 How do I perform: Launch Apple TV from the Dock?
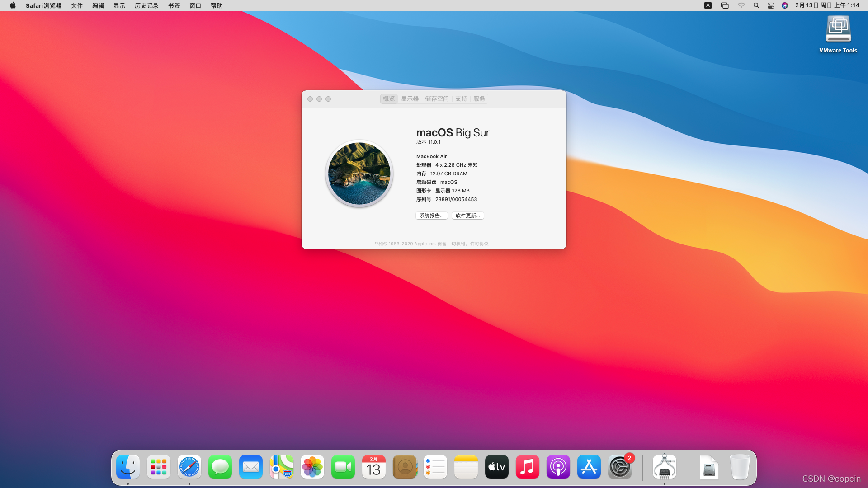tap(497, 467)
